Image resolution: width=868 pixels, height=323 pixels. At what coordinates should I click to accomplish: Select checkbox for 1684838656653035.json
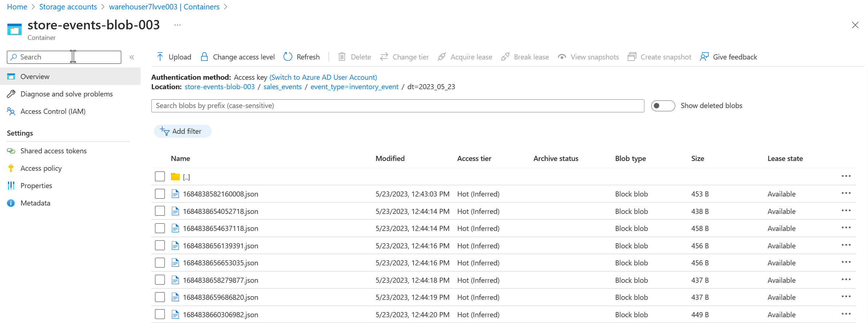160,263
